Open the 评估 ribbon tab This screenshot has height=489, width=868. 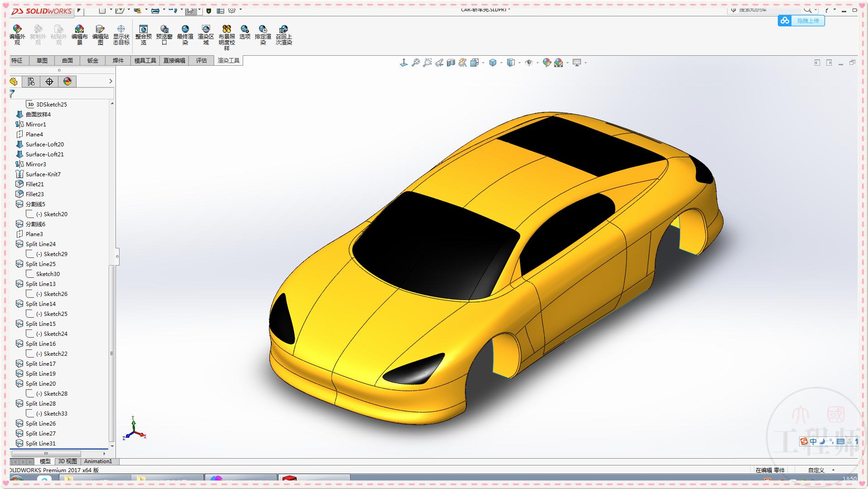click(201, 60)
